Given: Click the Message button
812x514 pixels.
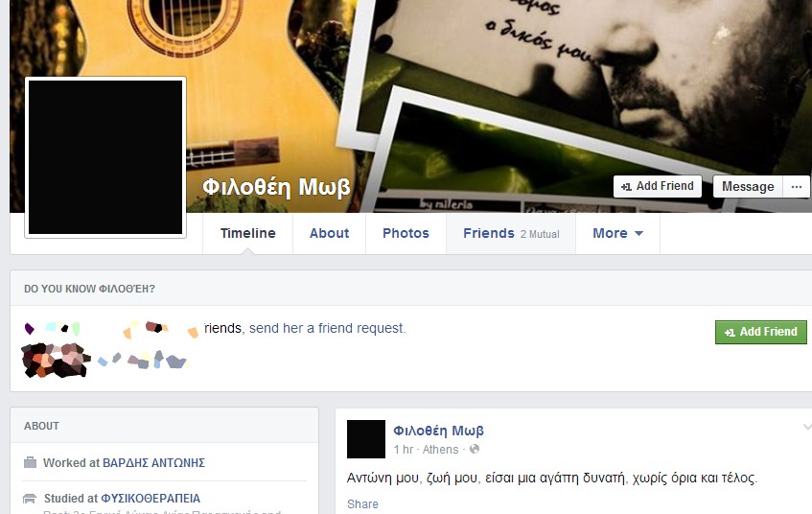Looking at the screenshot, I should point(748,187).
